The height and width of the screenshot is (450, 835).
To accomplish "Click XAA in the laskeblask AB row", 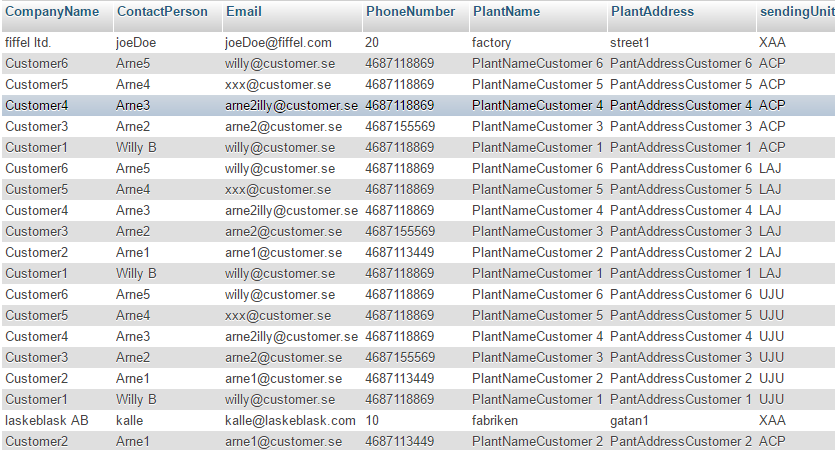I will [x=772, y=421].
